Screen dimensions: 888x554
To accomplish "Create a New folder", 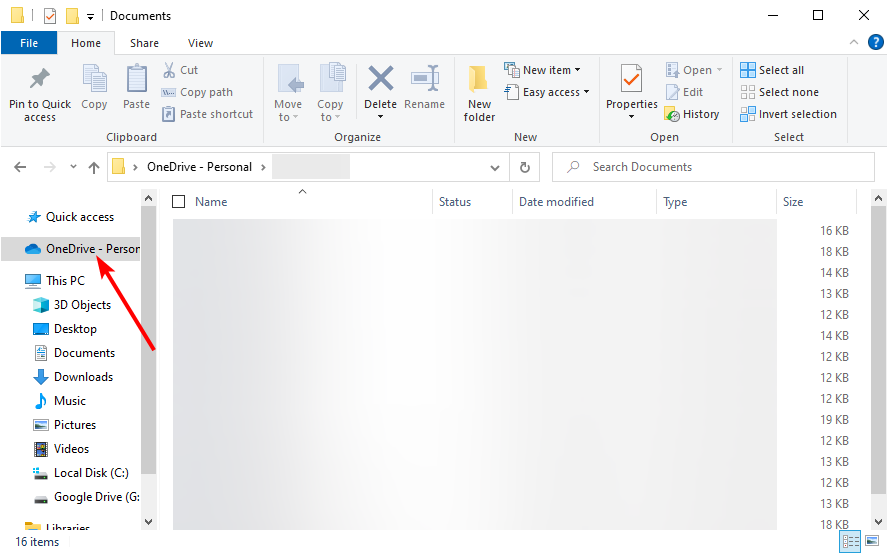I will coord(479,93).
